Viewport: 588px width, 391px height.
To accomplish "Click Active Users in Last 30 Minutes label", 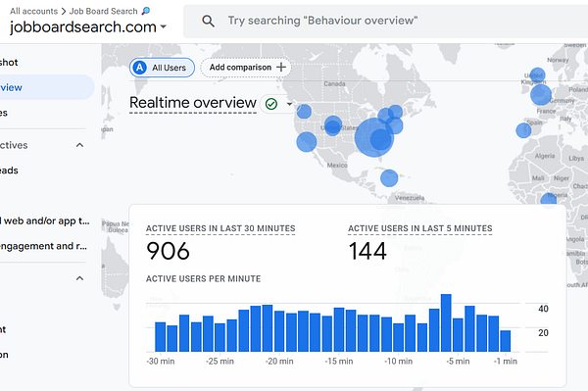I will pos(220,228).
